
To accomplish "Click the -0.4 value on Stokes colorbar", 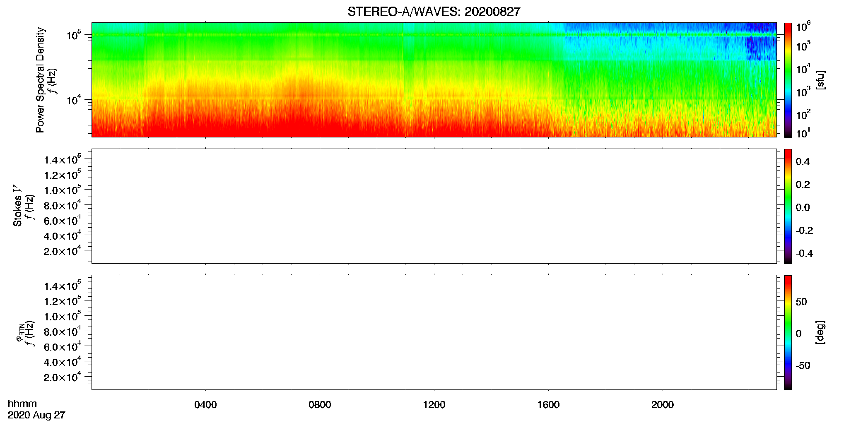I will 804,253.
